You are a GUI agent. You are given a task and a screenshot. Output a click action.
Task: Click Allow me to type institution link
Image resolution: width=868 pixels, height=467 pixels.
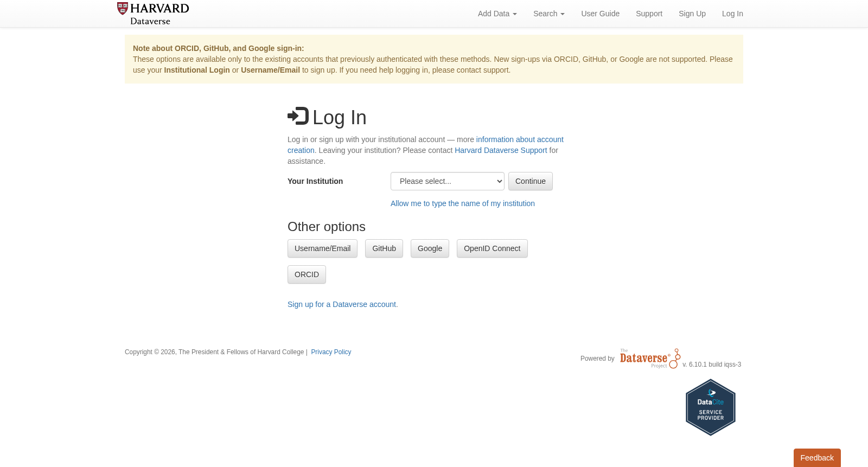(x=463, y=203)
